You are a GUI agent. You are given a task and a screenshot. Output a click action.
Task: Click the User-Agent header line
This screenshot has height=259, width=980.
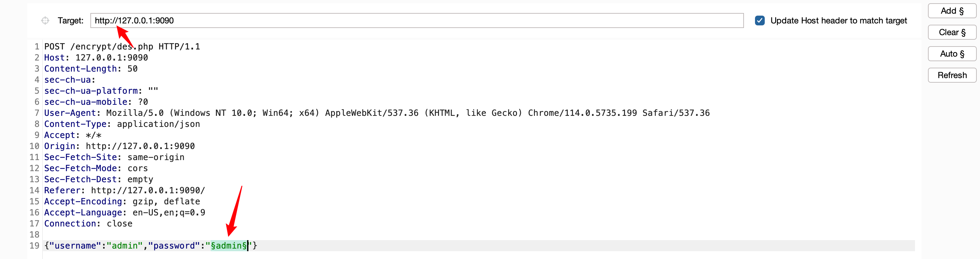tap(377, 113)
